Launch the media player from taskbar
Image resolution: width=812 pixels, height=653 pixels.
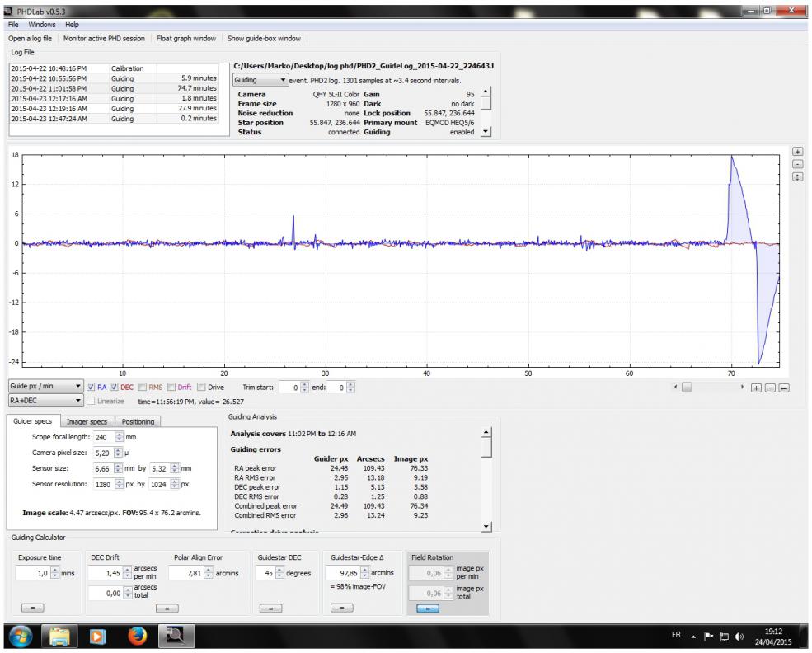[97, 637]
